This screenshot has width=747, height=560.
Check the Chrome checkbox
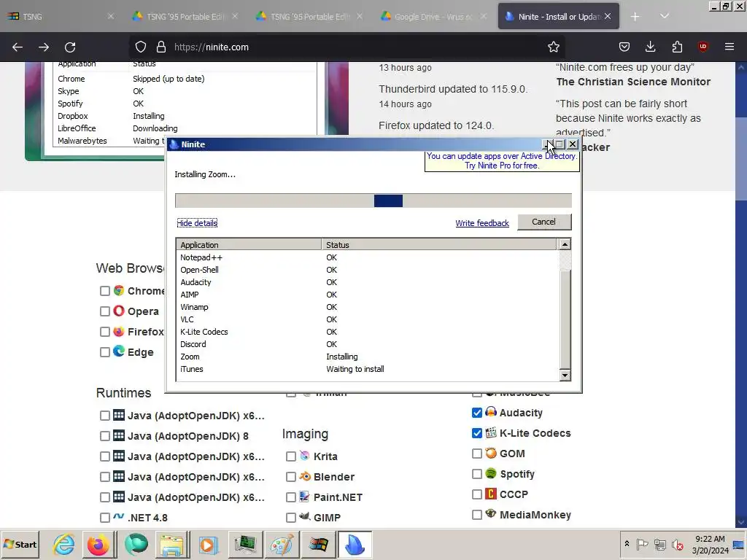pyautogui.click(x=105, y=291)
